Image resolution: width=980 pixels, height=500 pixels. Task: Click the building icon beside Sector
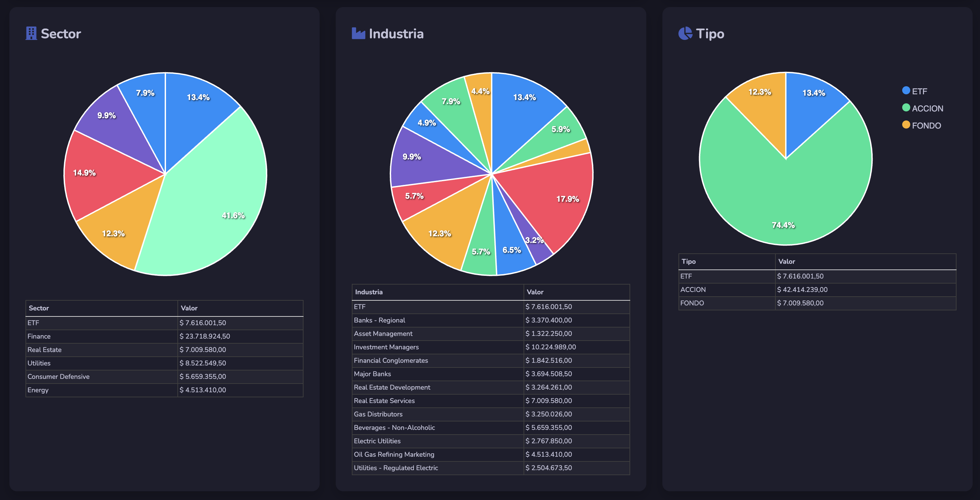(31, 34)
